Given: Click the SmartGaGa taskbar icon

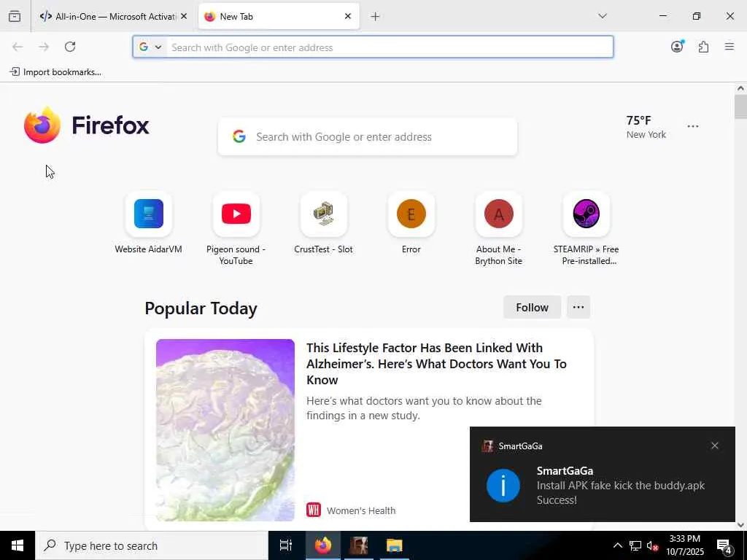Looking at the screenshot, I should 359,545.
